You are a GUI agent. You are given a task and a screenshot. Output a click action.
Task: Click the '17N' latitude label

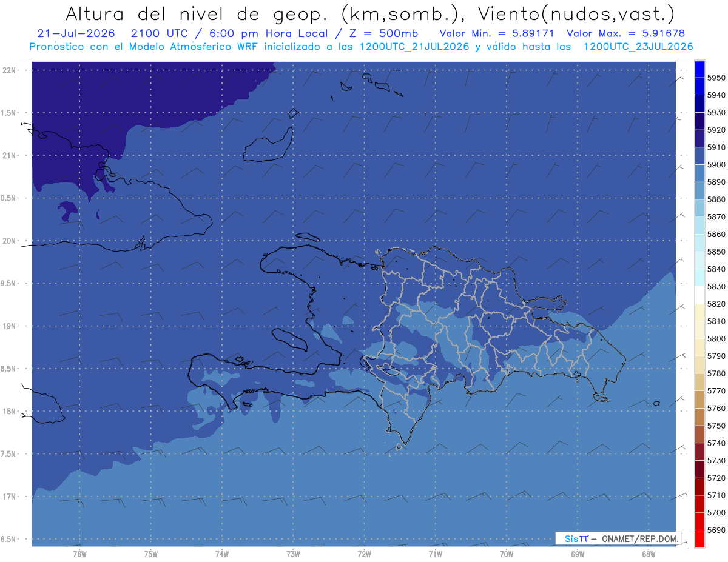8,497
